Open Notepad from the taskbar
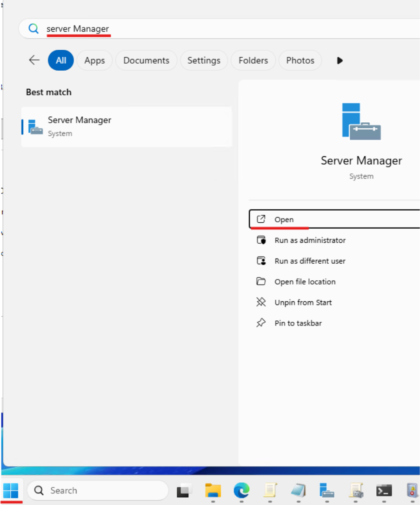420x505 pixels. pos(270,491)
